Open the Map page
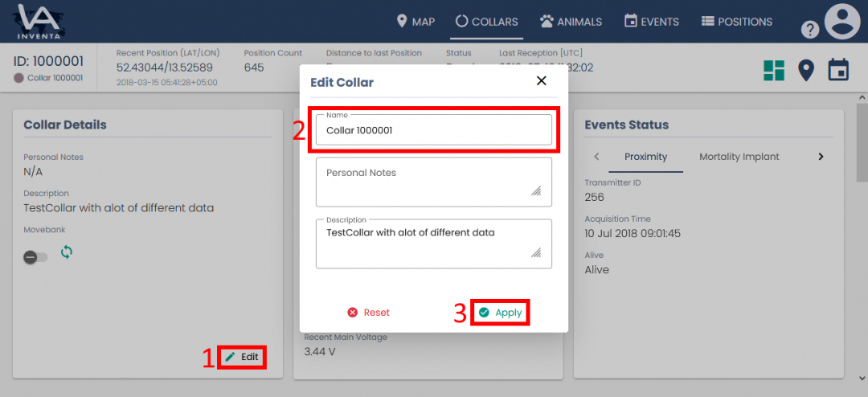The width and height of the screenshot is (868, 397). (416, 22)
